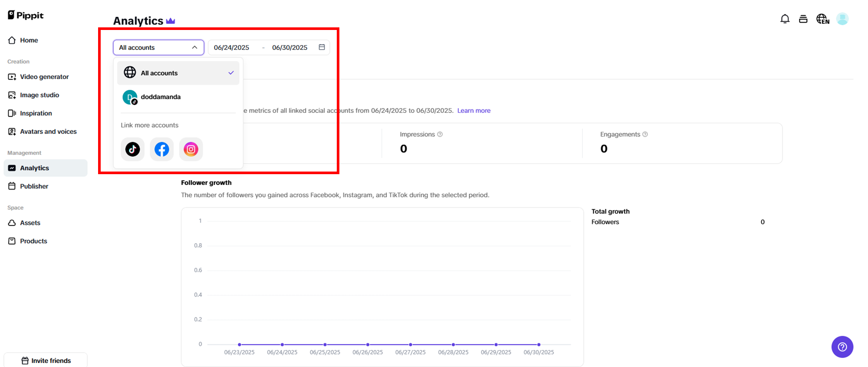Click the Instagram link account icon
This screenshot has width=868, height=367.
tap(191, 149)
